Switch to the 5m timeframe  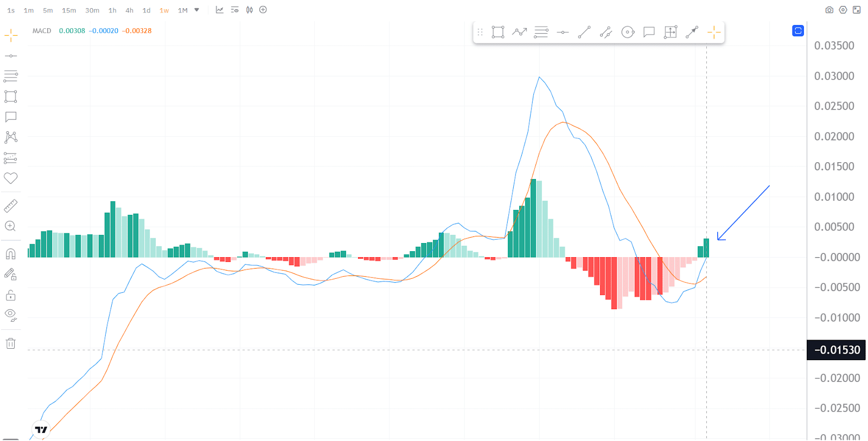(x=48, y=10)
